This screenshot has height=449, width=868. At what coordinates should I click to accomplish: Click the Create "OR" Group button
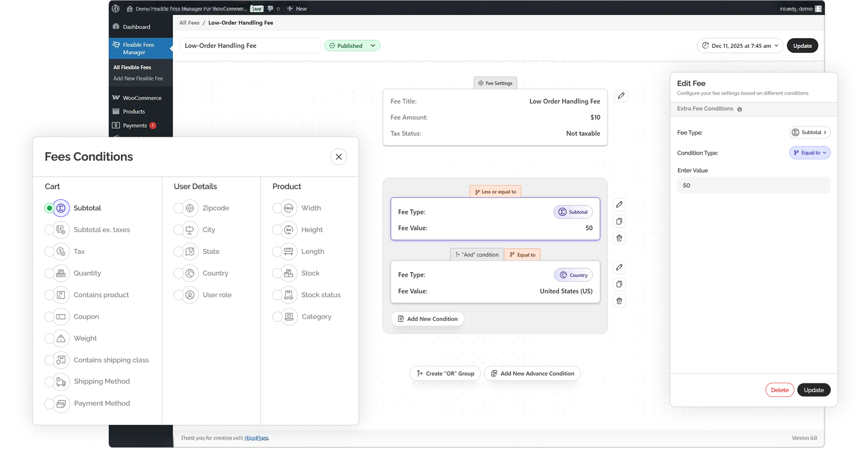445,373
